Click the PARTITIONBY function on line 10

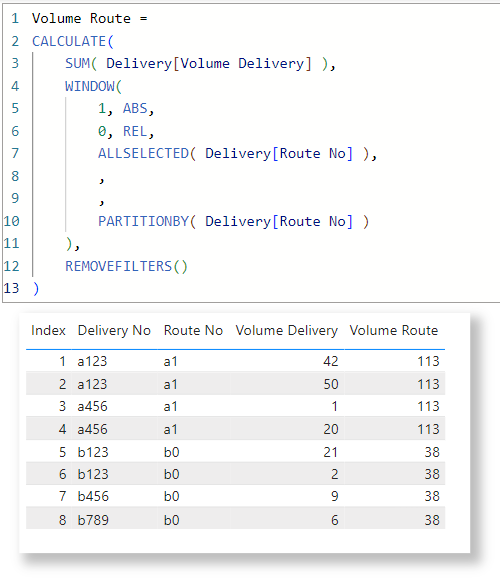(x=143, y=221)
